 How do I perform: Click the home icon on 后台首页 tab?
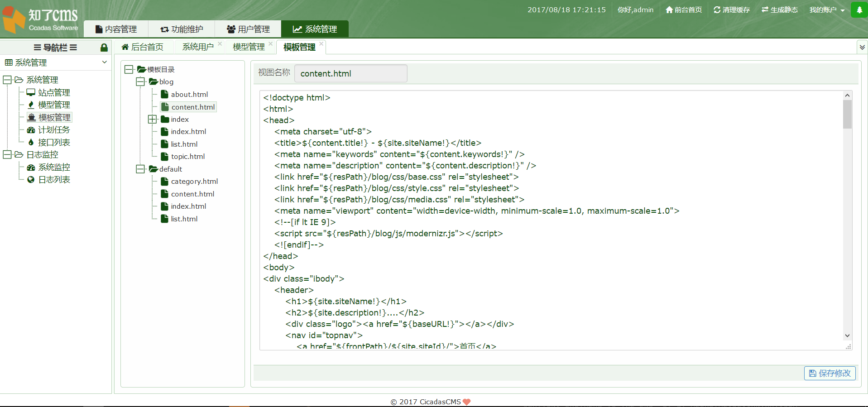click(x=125, y=47)
